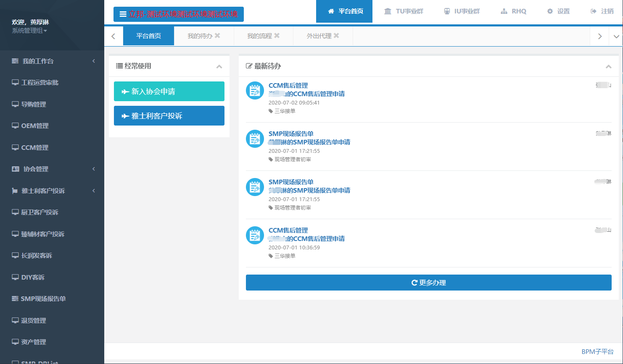Open the 系统管理组 user dropdown
The image size is (623, 364).
point(29,31)
